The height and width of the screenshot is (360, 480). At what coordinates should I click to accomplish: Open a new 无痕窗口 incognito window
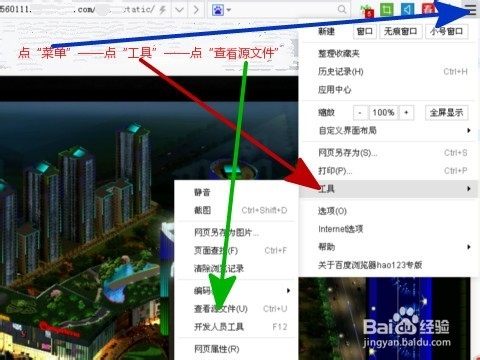tap(401, 31)
